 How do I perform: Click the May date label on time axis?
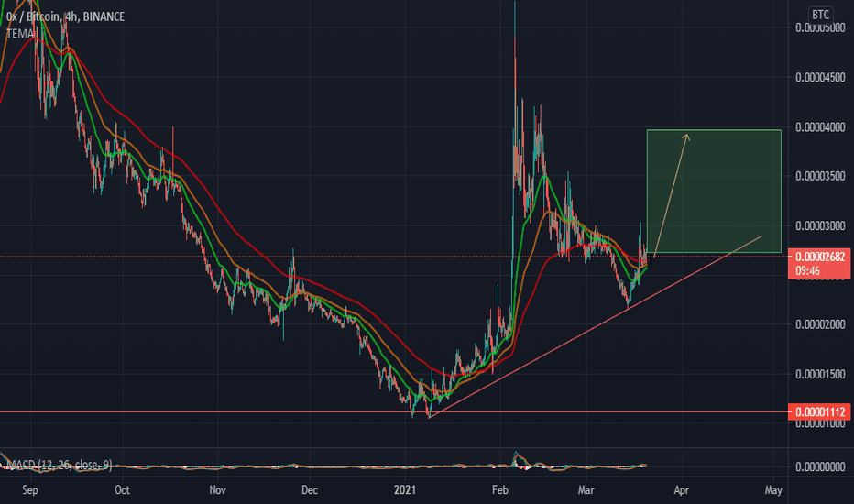click(773, 490)
